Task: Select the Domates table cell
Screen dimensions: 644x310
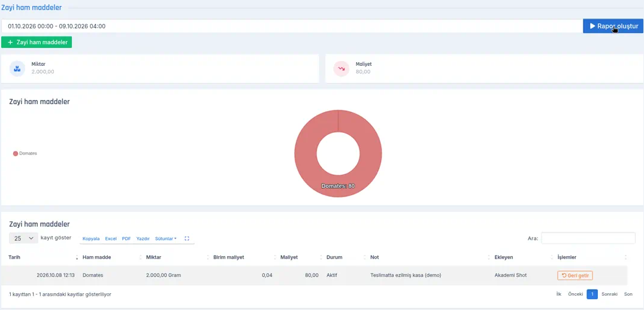Action: [x=93, y=275]
